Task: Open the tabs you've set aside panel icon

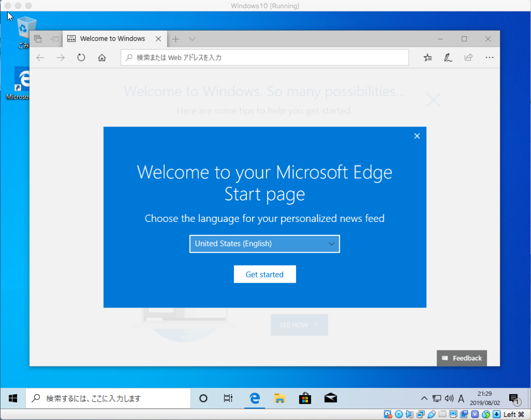Action: [x=38, y=39]
